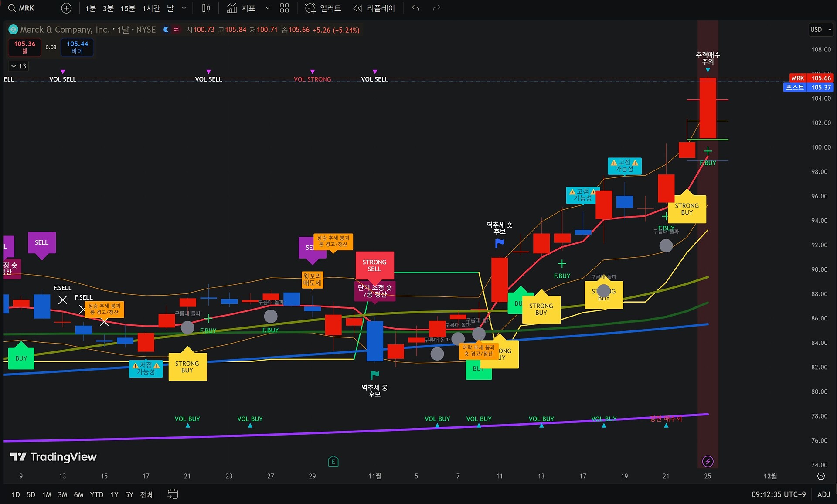Click the earnings E marker on timeline
837x504 pixels.
(333, 461)
